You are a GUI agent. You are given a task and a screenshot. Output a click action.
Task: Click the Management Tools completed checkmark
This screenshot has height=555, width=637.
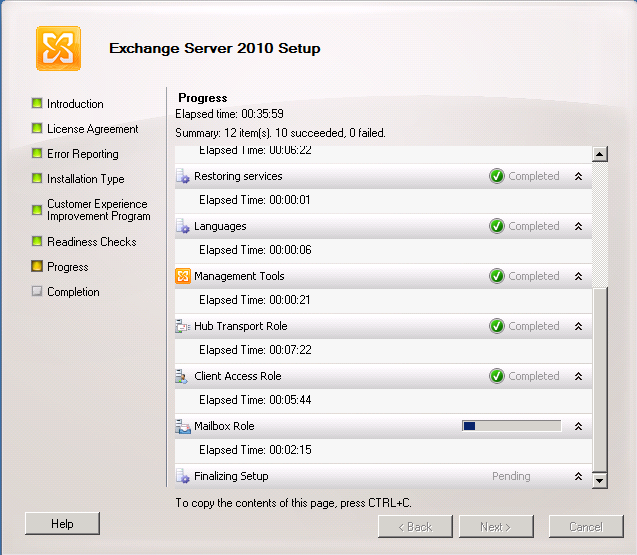pos(496,276)
